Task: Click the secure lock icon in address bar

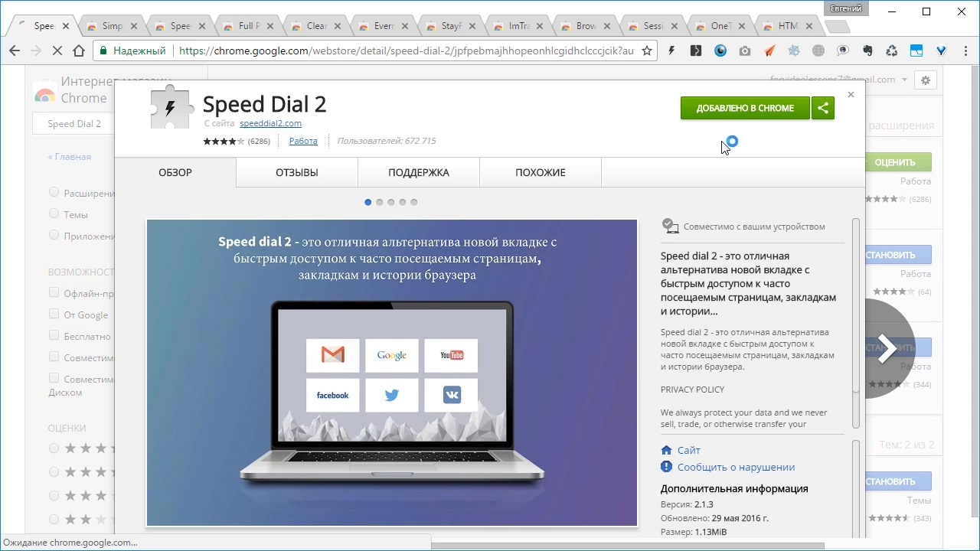Action: click(x=103, y=51)
